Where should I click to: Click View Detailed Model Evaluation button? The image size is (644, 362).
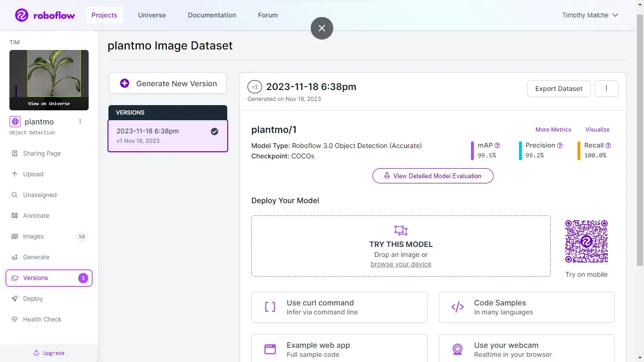click(433, 176)
